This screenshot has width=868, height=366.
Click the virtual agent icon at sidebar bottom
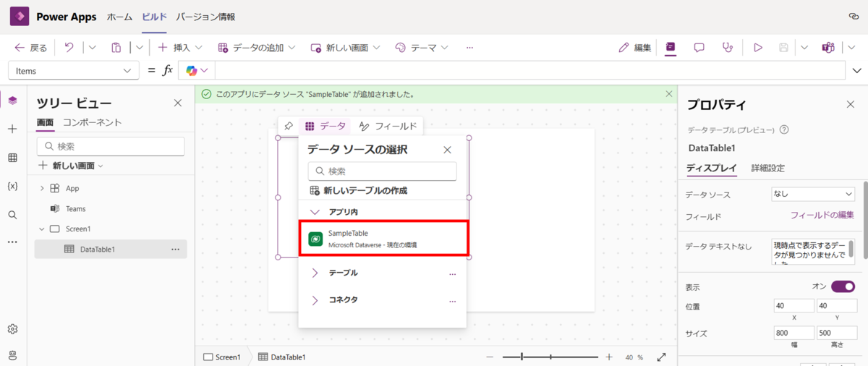click(x=12, y=354)
